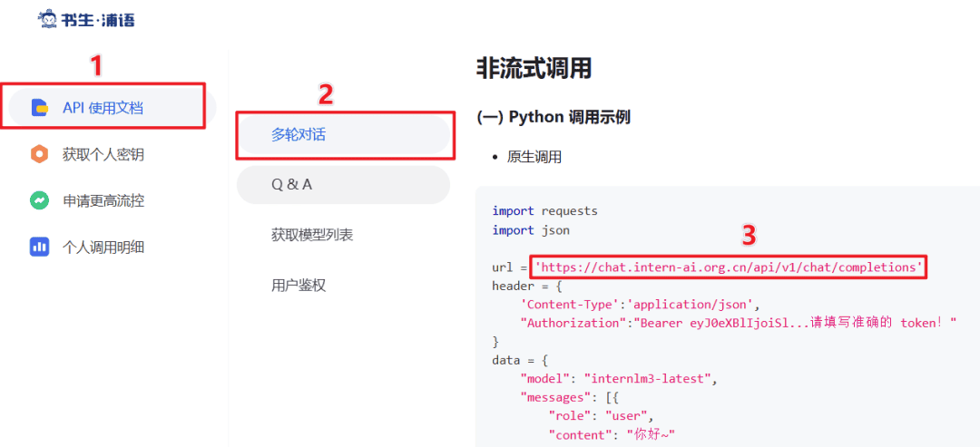This screenshot has width=980, height=447.
Task: Click the 原生调用 bullet text
Action: pyautogui.click(x=534, y=157)
